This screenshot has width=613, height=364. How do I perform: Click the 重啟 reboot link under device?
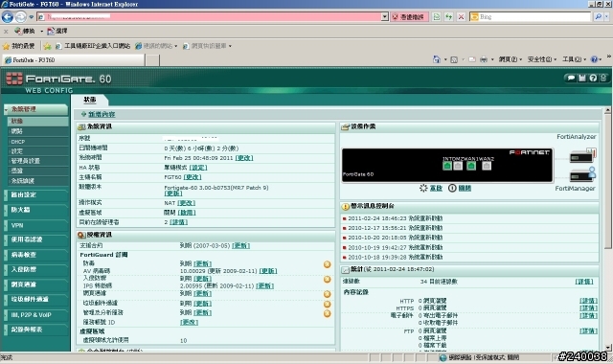tap(436, 188)
